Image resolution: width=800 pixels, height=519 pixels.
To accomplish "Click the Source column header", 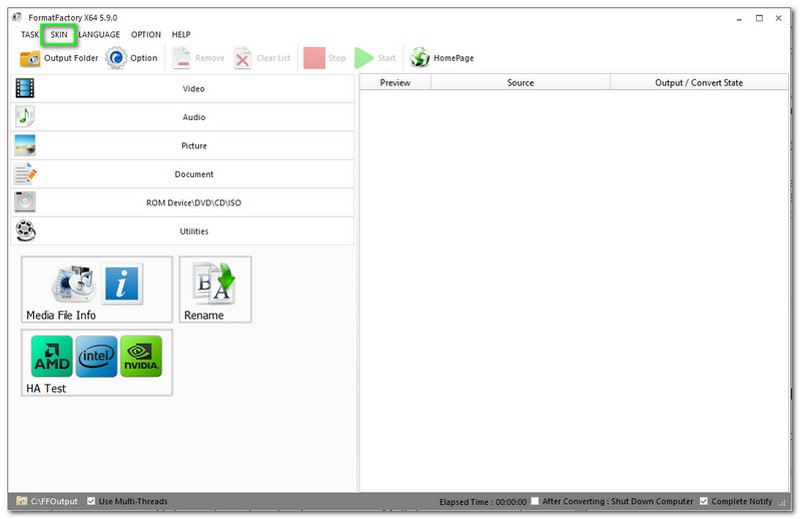I will point(520,82).
